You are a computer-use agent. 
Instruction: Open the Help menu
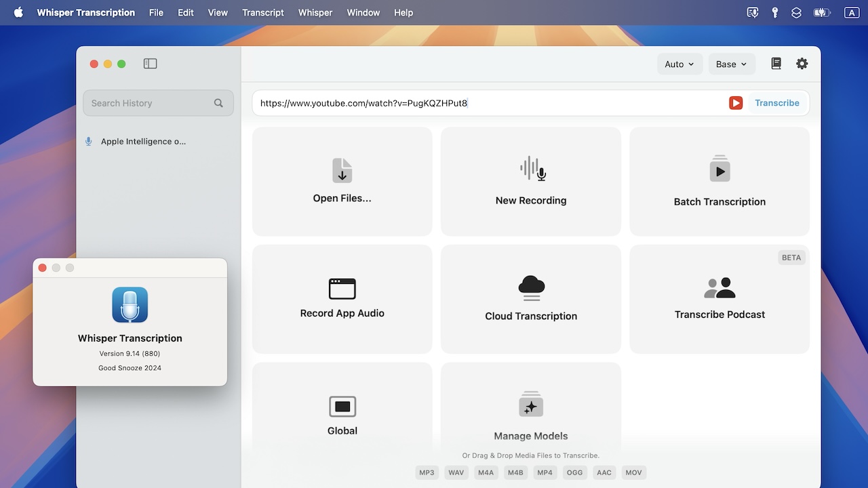(x=403, y=12)
